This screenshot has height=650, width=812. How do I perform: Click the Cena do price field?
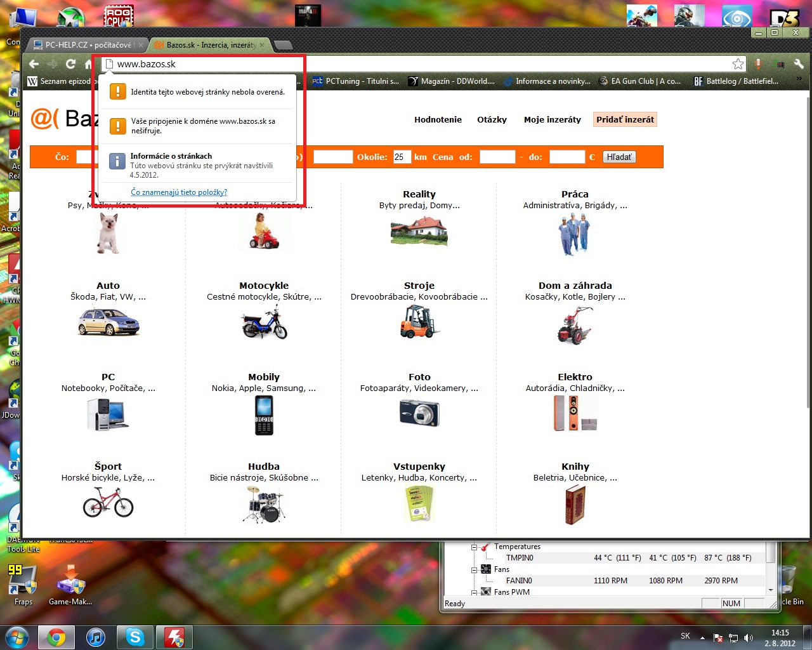pos(566,157)
